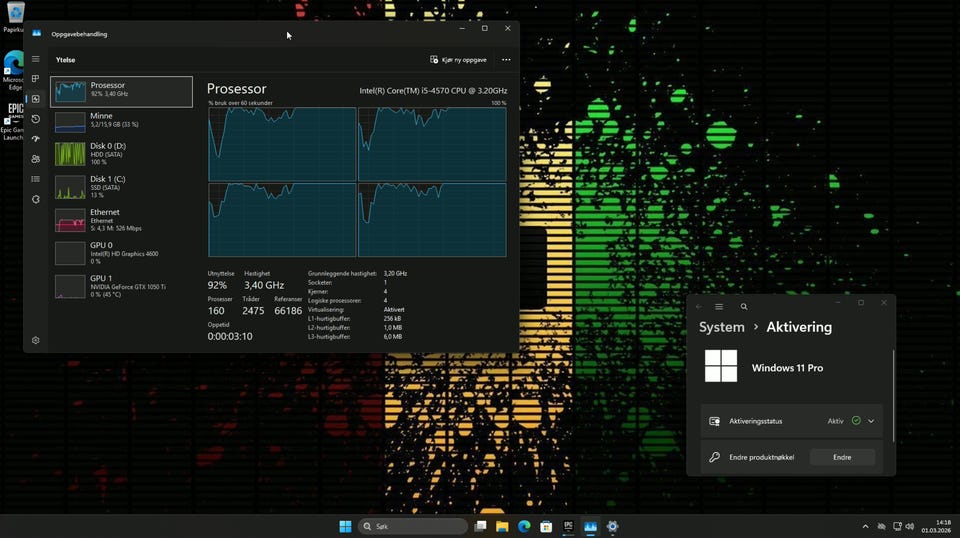The image size is (960, 538).
Task: Open the three-dot more options menu in Task Manager
Action: click(506, 60)
